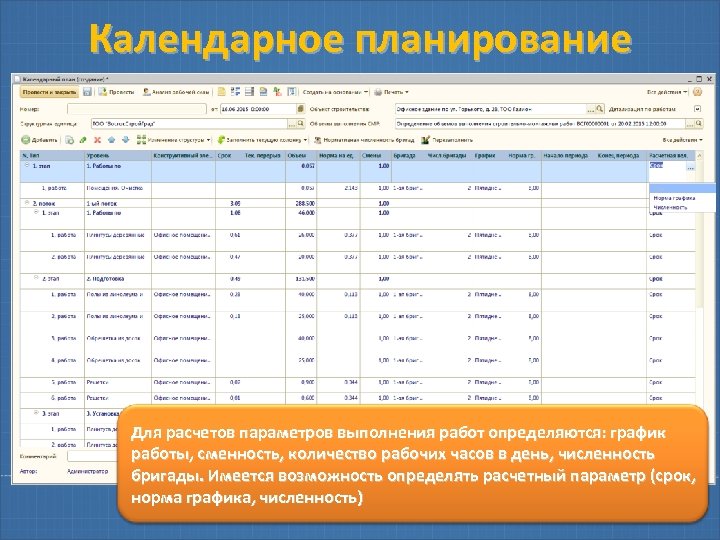This screenshot has height=540, width=720.
Task: Click Нормативная численность бригад toolbar button
Action: 364,140
